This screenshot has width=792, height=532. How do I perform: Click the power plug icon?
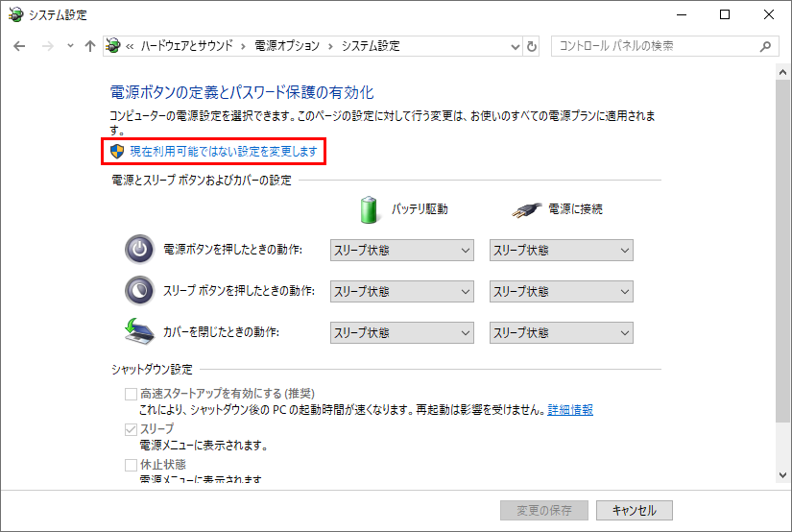coord(526,209)
